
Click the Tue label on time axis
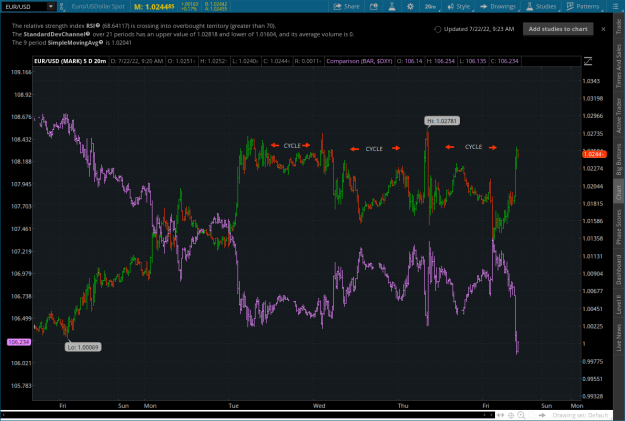click(234, 406)
